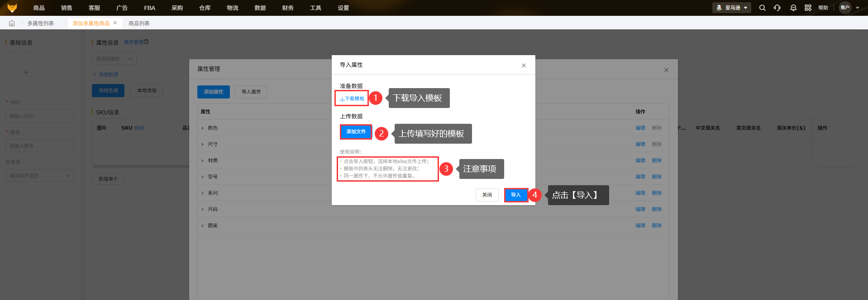Open the 广告 menu

[122, 8]
